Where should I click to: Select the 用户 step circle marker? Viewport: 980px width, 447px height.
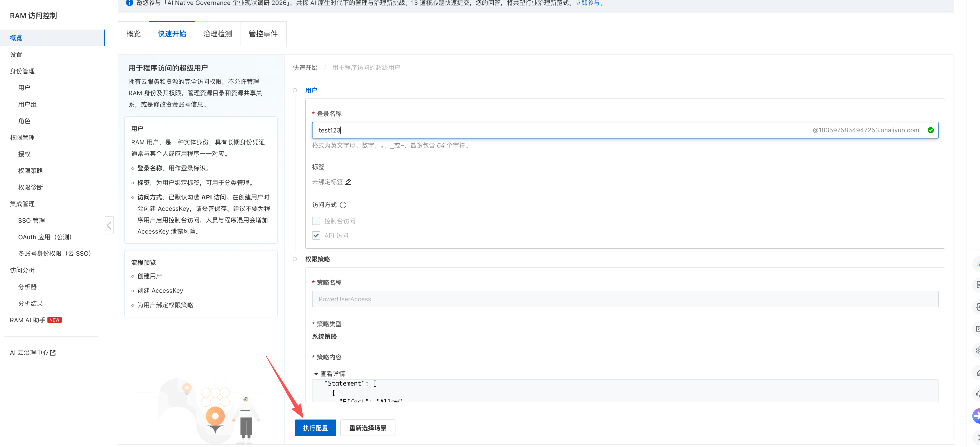(295, 90)
